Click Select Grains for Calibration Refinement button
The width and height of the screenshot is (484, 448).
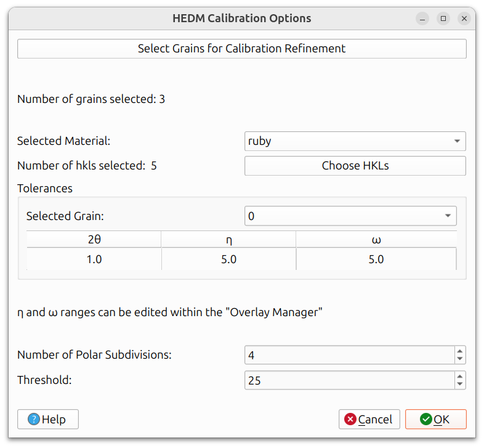pos(241,49)
